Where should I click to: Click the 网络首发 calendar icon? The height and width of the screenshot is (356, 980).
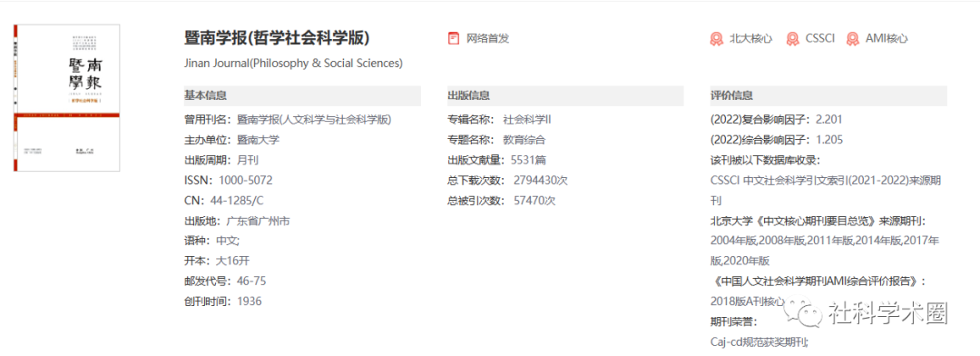coord(454,38)
